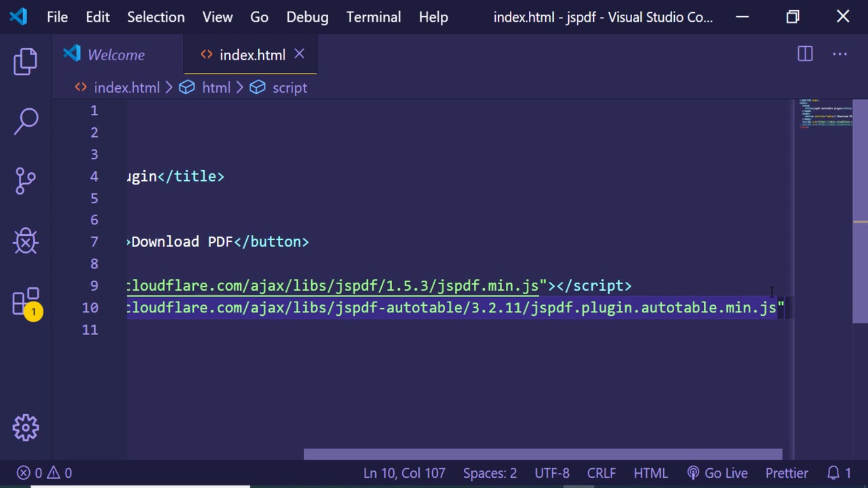The image size is (868, 488).
Task: Open the Extensions view with badge
Action: point(26,302)
